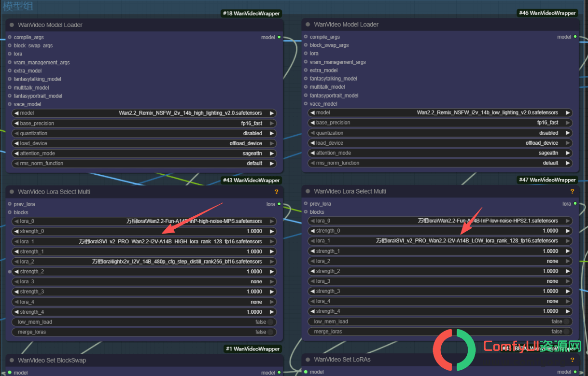
Task: Click compile_args input port on #18 loader
Action: 10,37
